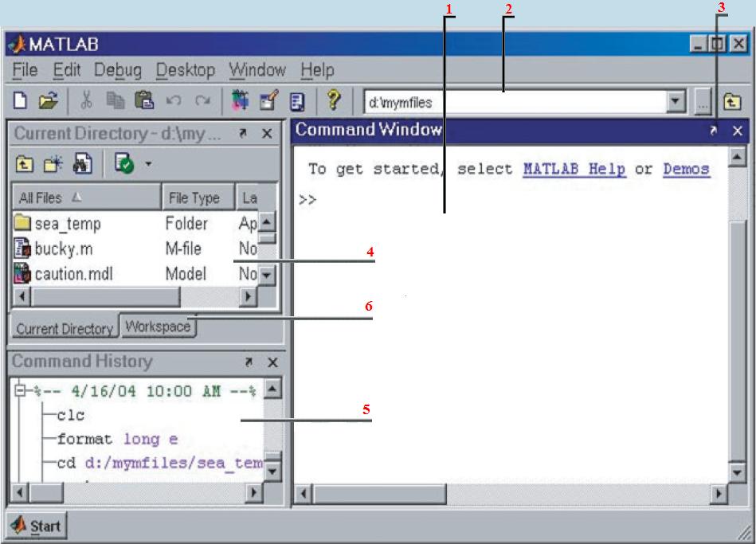Viewport: 756px width, 544px height.
Task: Click the Cut scissors icon
Action: [x=86, y=100]
